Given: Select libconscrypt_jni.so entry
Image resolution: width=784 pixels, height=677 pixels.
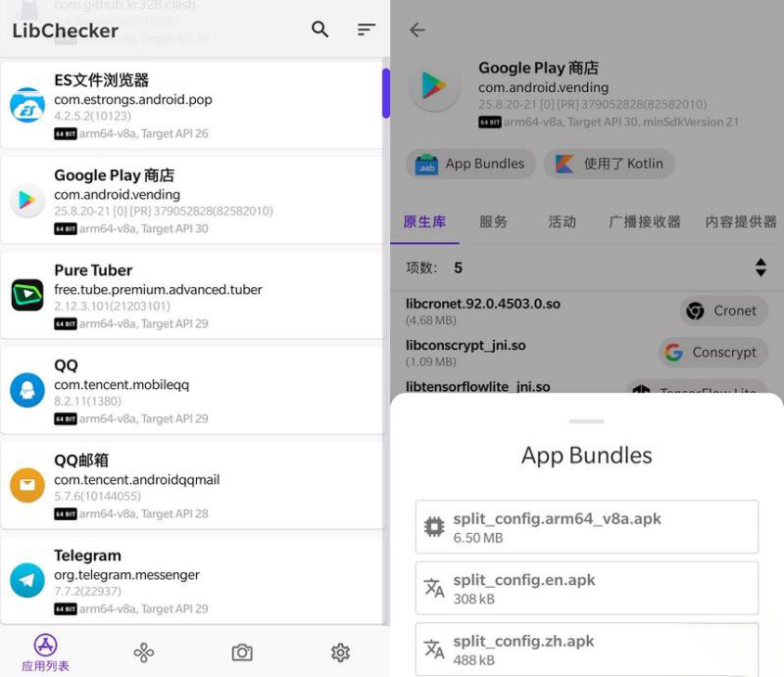Looking at the screenshot, I should tap(586, 353).
